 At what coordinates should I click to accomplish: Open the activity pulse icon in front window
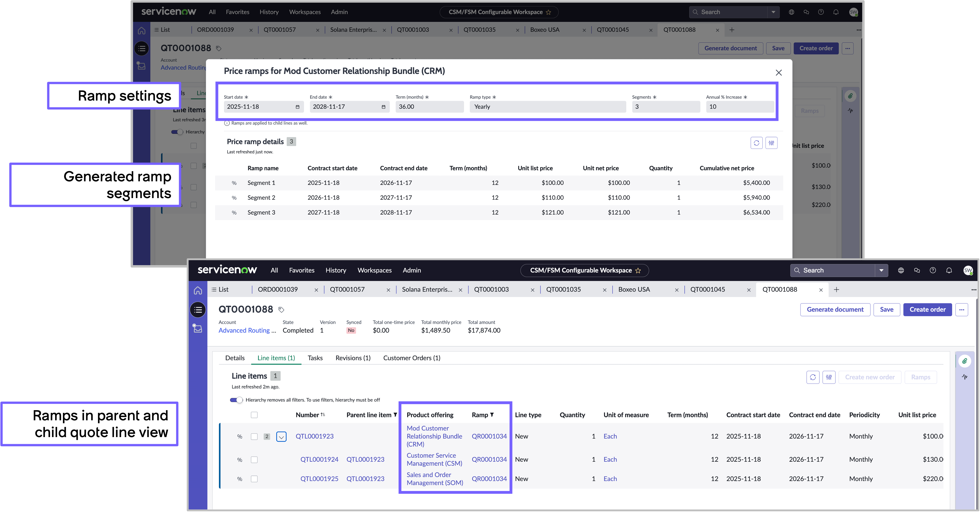pos(965,377)
